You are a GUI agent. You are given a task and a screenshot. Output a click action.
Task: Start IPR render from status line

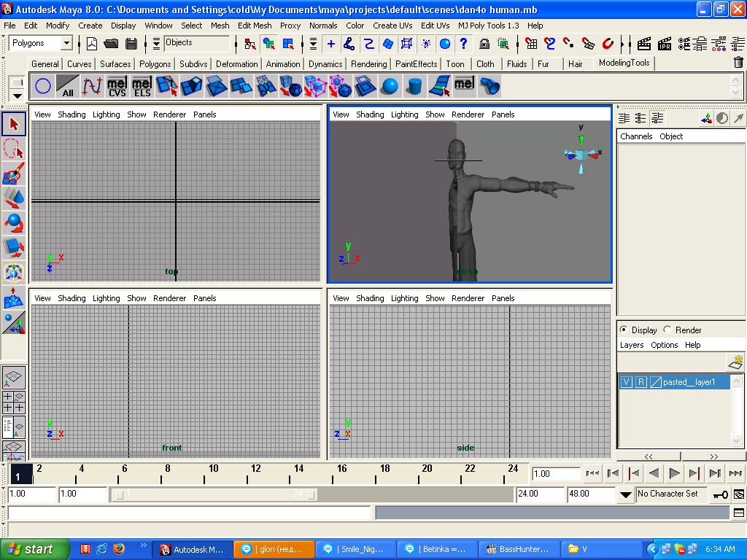(x=664, y=44)
